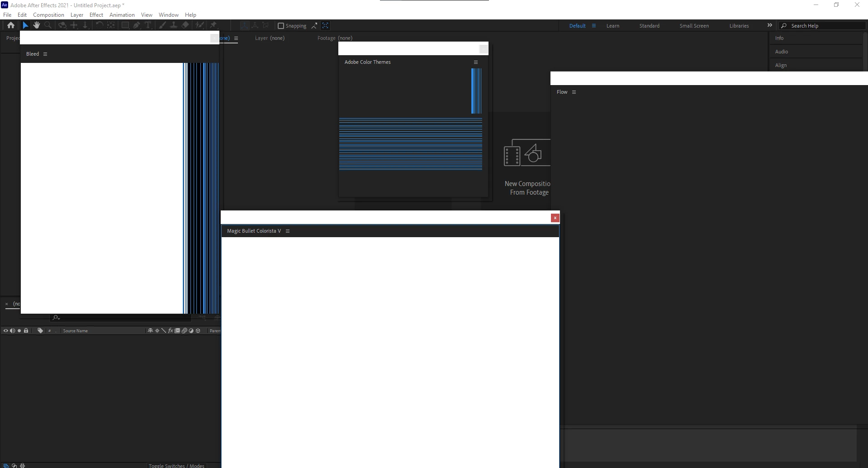Click the Search Help input field
868x468 pixels.
(822, 26)
